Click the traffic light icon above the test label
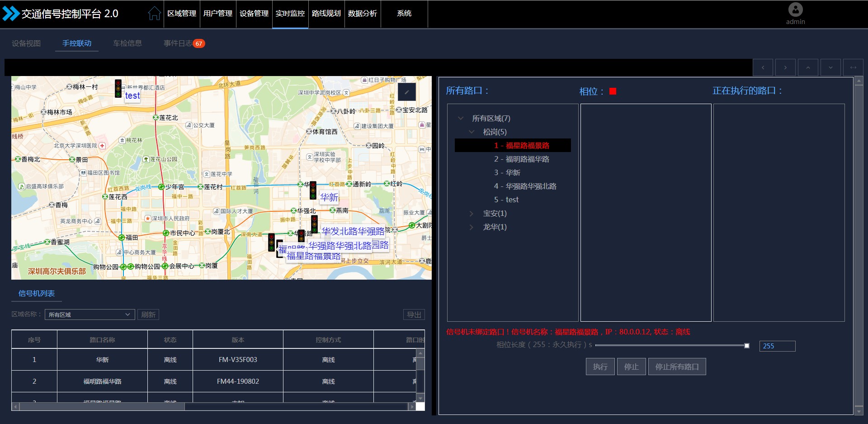 [x=118, y=88]
